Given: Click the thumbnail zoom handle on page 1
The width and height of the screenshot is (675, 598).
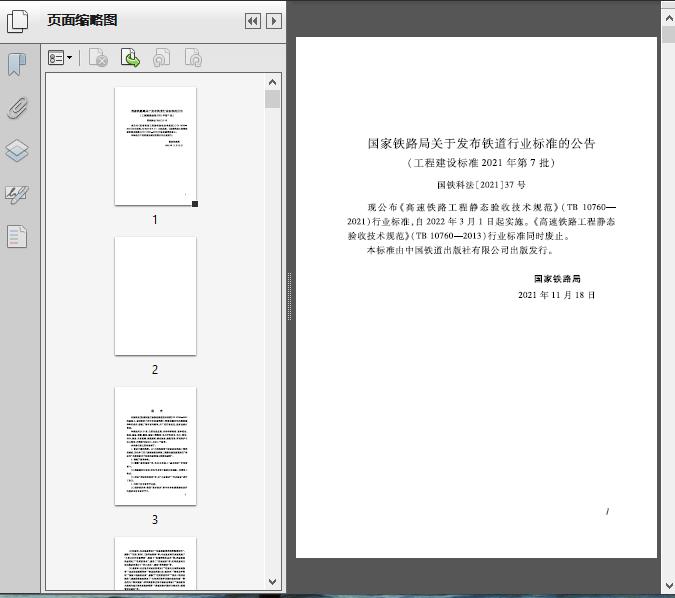Looking at the screenshot, I should point(195,204).
